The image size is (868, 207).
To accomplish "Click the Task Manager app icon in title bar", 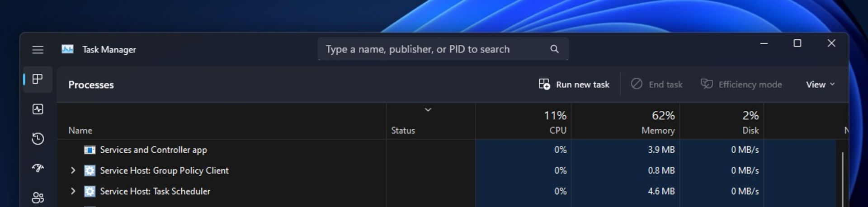I will [67, 49].
